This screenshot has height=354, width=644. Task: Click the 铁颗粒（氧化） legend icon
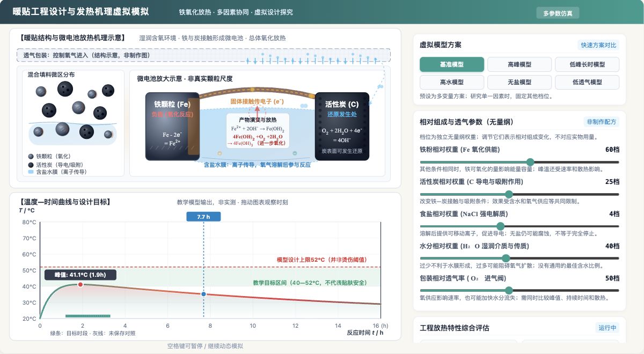31,156
